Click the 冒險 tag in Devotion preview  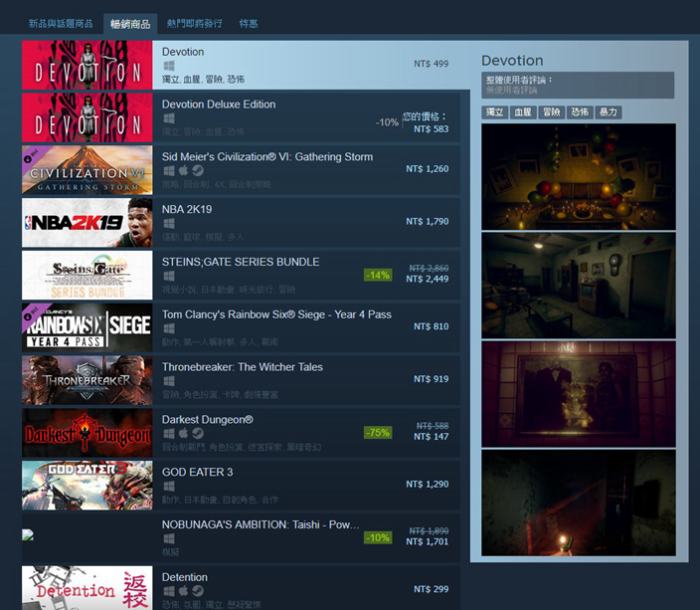coord(551,112)
